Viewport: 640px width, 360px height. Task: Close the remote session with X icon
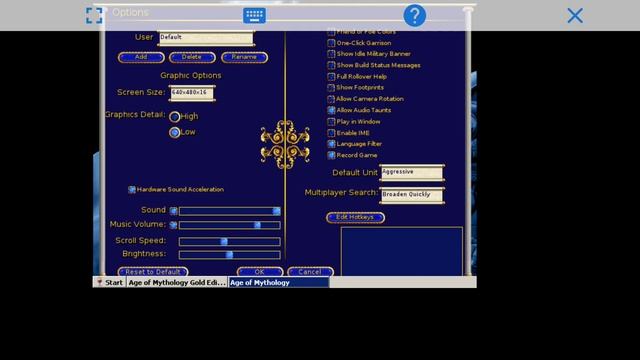575,16
